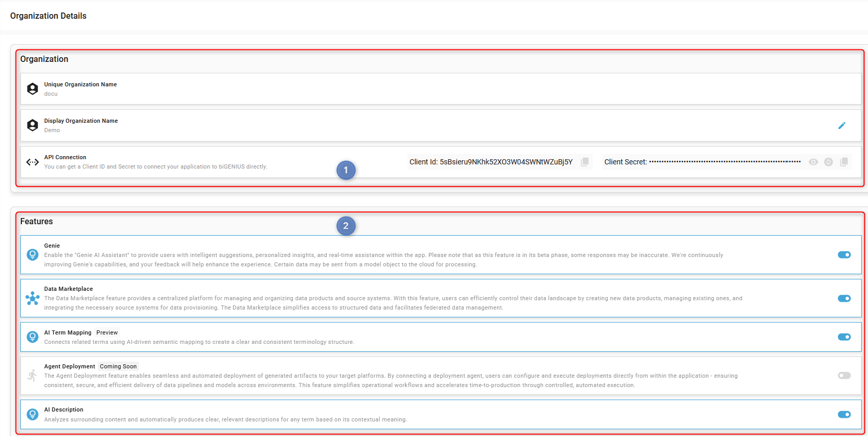Image resolution: width=868 pixels, height=436 pixels.
Task: Click the Unique Organization Name hexagon icon
Action: tap(32, 89)
